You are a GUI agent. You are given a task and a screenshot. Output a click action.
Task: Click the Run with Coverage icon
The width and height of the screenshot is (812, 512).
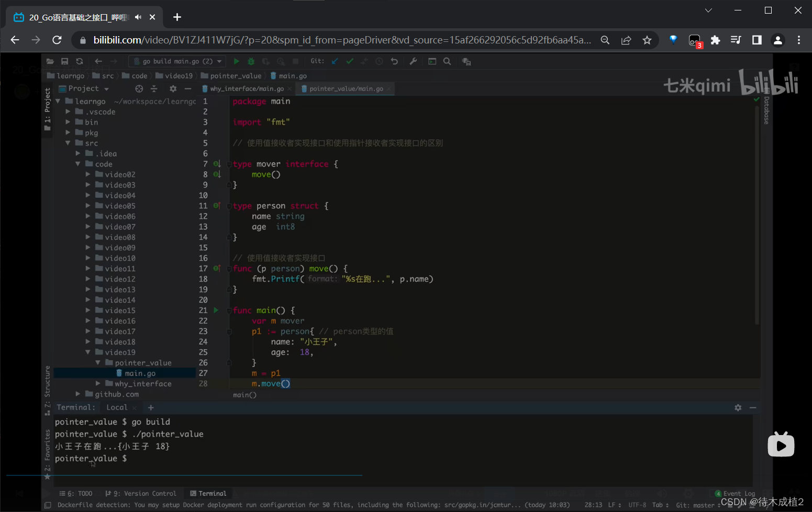click(266, 61)
